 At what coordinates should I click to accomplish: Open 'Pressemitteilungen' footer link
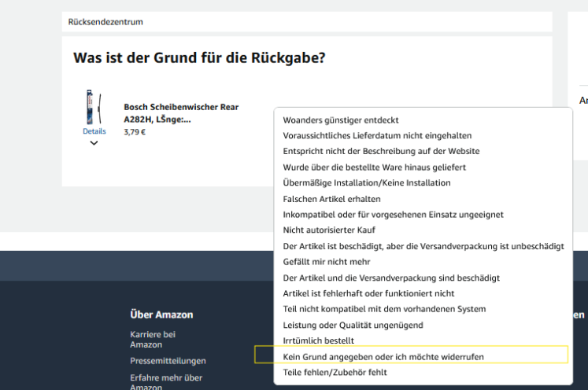(168, 361)
